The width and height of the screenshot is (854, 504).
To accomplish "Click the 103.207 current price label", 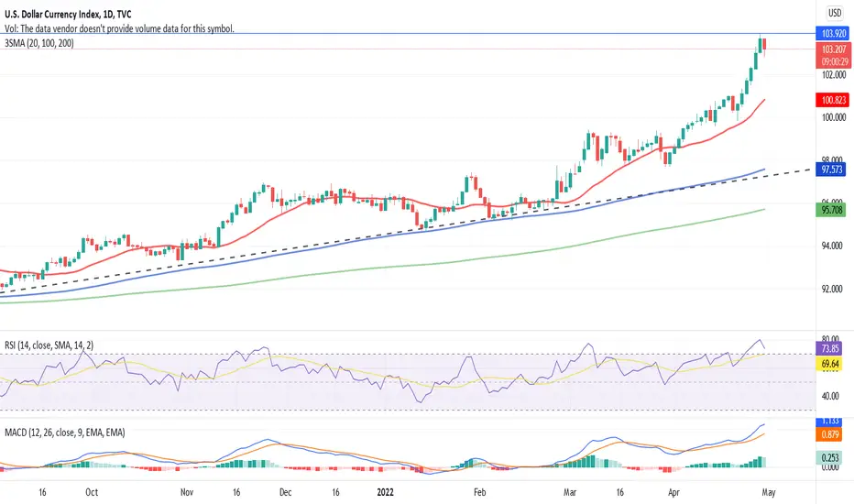I will pyautogui.click(x=833, y=49).
